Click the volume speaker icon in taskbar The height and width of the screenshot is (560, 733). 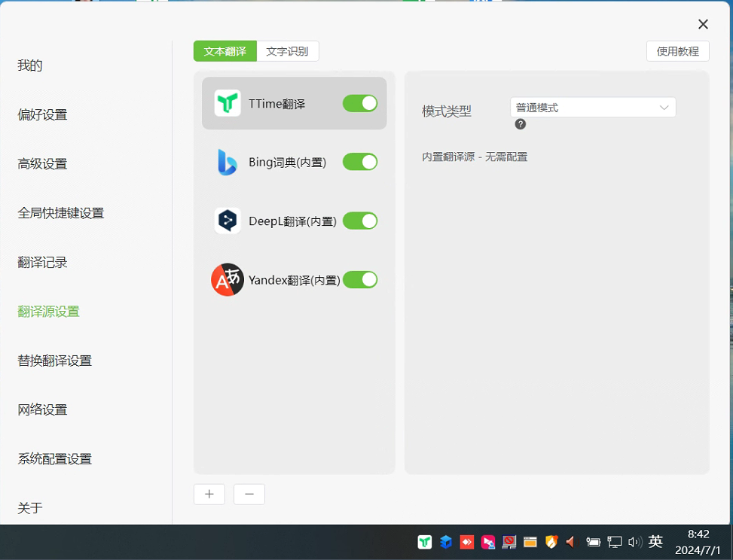[634, 542]
